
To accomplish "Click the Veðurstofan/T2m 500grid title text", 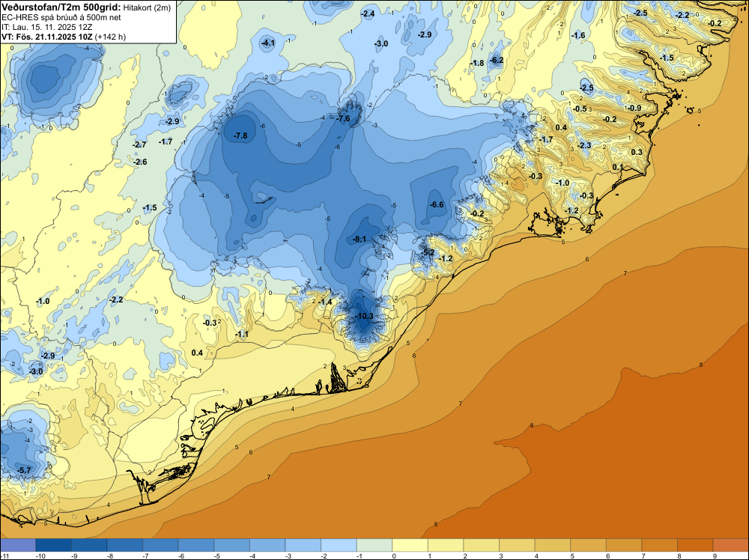I will (61, 7).
